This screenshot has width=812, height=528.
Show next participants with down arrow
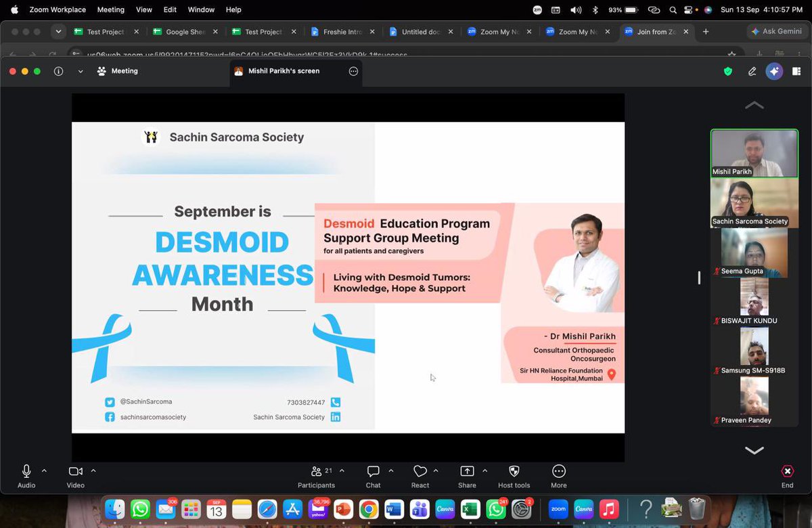[x=754, y=451]
